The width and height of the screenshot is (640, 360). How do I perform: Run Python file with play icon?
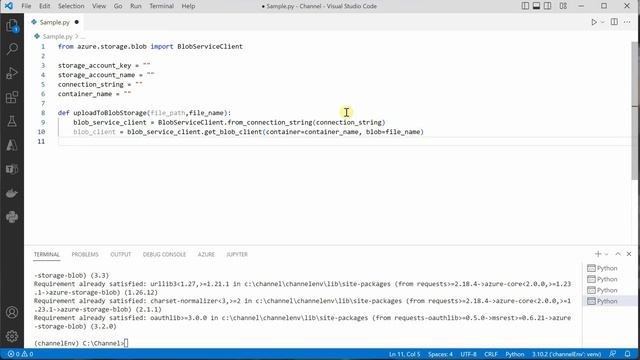pos(594,22)
